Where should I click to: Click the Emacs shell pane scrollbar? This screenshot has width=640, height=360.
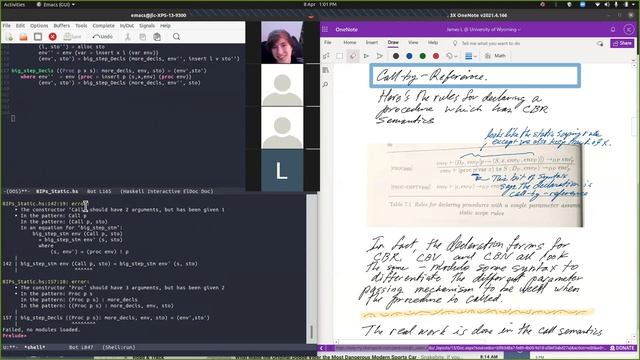point(311,268)
